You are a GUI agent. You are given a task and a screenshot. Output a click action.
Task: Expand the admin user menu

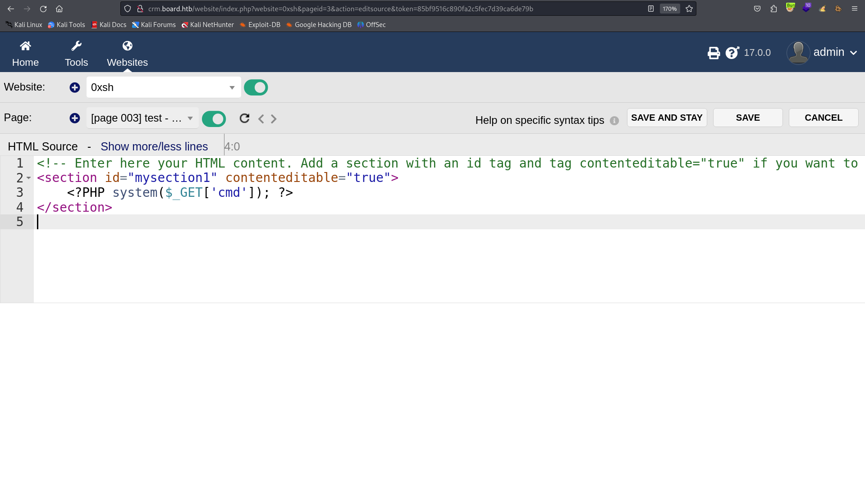[853, 53]
